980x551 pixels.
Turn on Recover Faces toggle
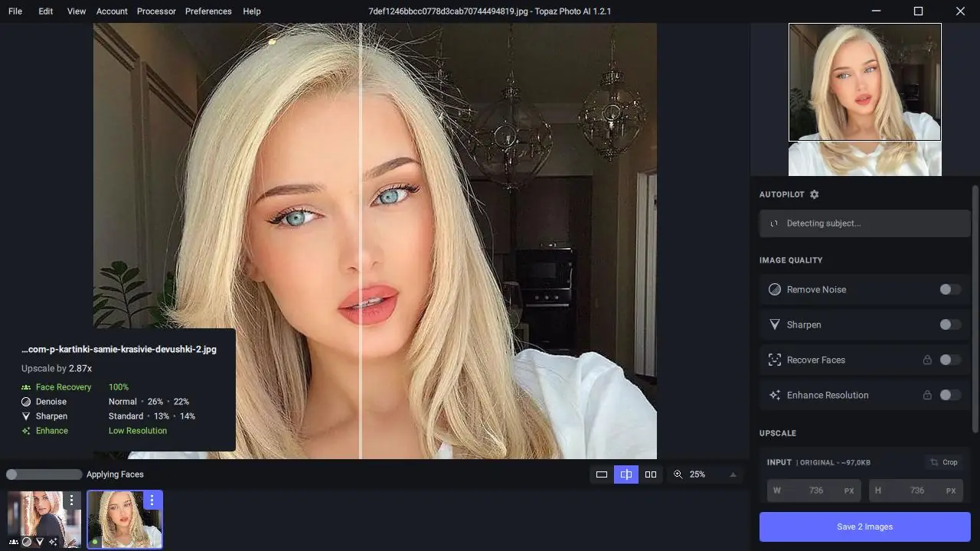tap(950, 360)
